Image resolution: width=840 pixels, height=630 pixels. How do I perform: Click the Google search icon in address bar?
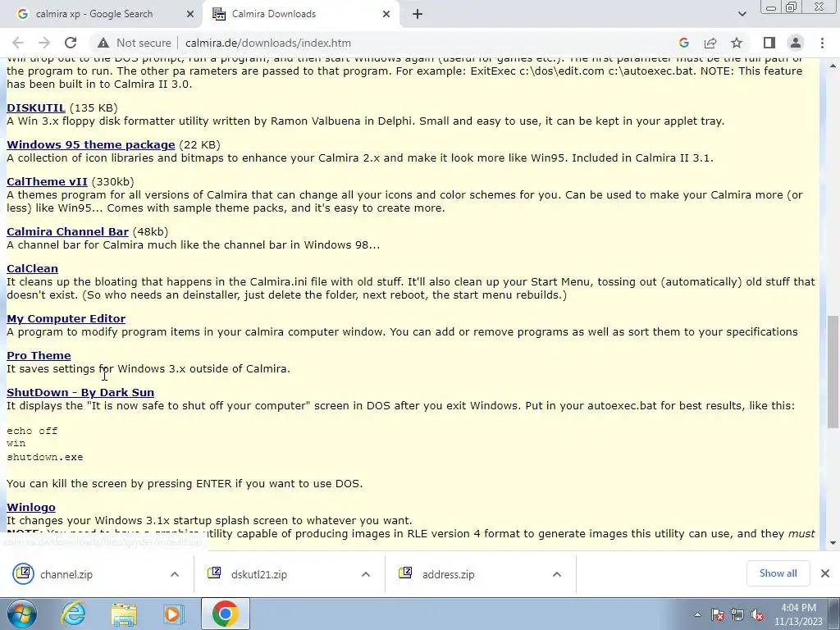(683, 43)
